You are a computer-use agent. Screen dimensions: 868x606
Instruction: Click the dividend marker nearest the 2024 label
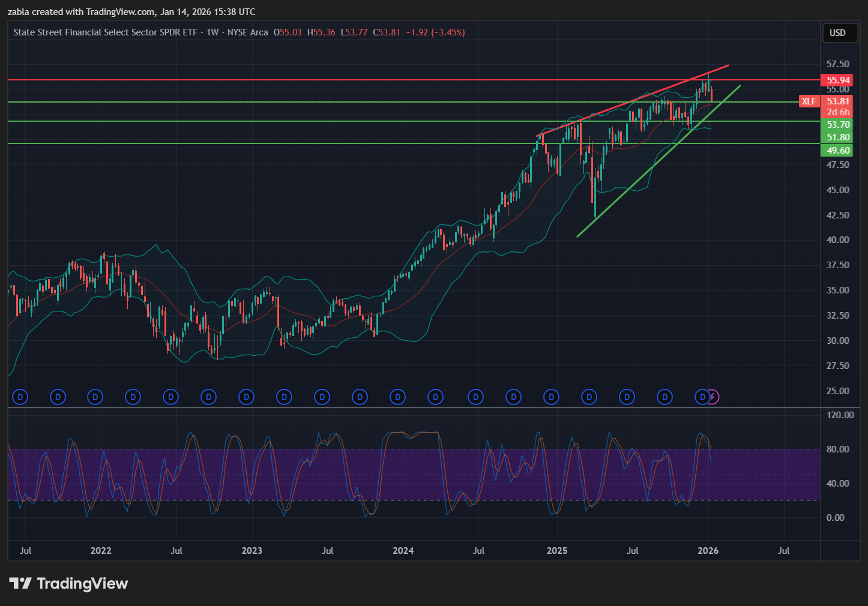click(x=397, y=397)
